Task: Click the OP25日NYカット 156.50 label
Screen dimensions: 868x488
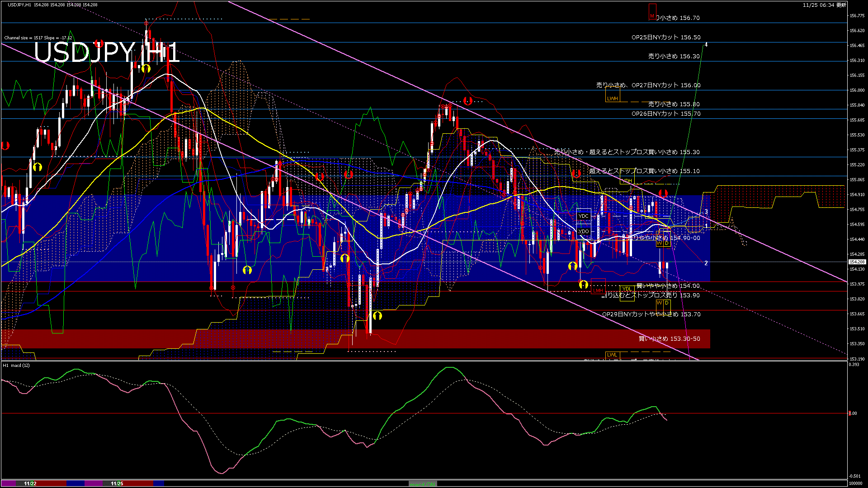Action: coord(665,38)
